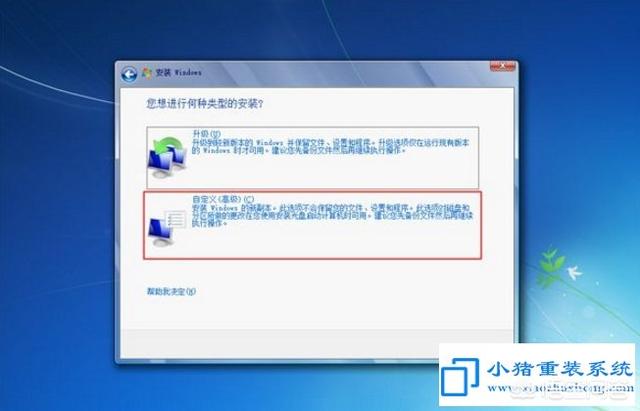
Task: Click the 安装 Windows title text
Action: 179,73
